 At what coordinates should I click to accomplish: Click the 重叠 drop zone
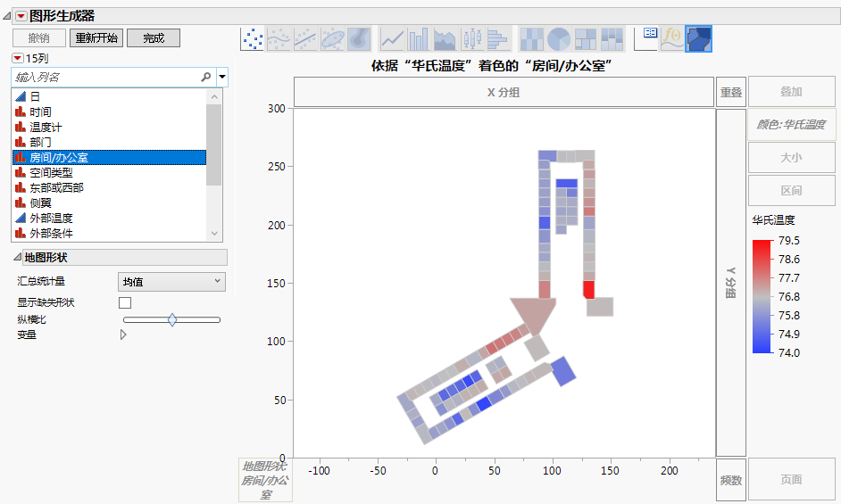pos(730,92)
